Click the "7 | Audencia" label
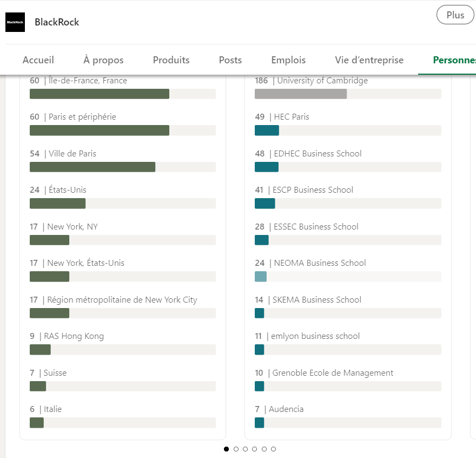The width and height of the screenshot is (476, 458). pyautogui.click(x=279, y=409)
